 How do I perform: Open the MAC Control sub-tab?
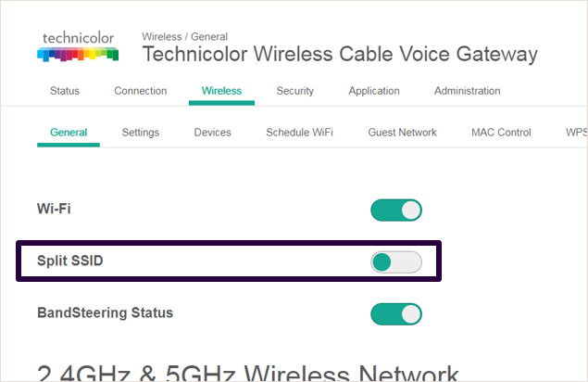click(x=501, y=133)
